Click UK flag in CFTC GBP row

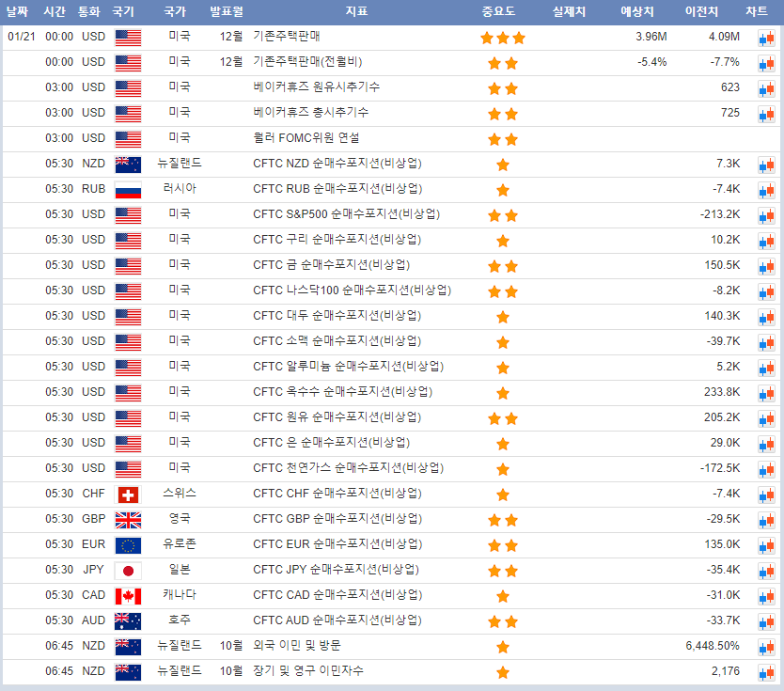[x=127, y=520]
